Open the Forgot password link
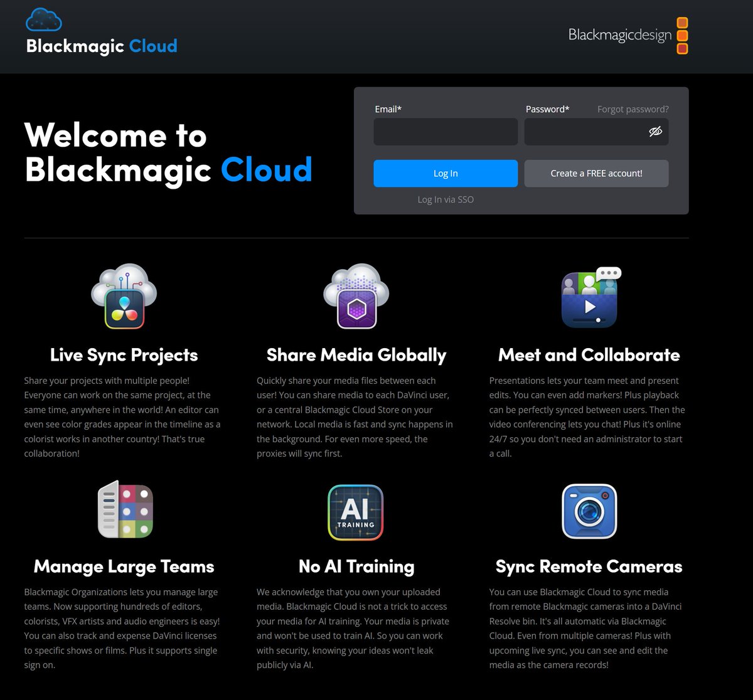Image resolution: width=753 pixels, height=700 pixels. tap(633, 109)
